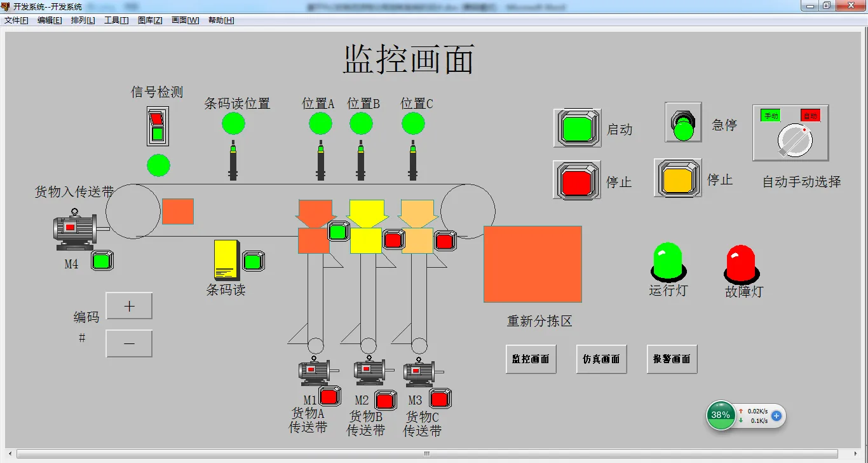Toggle the red button beside M1
868x463 pixels.
(329, 396)
